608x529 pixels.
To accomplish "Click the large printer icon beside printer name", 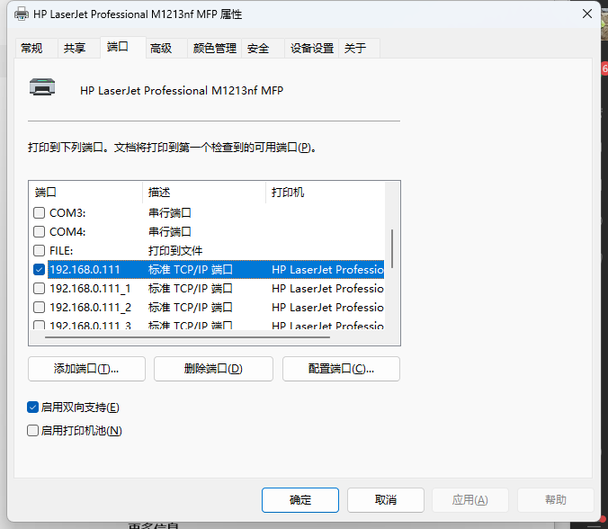I will click(x=42, y=89).
